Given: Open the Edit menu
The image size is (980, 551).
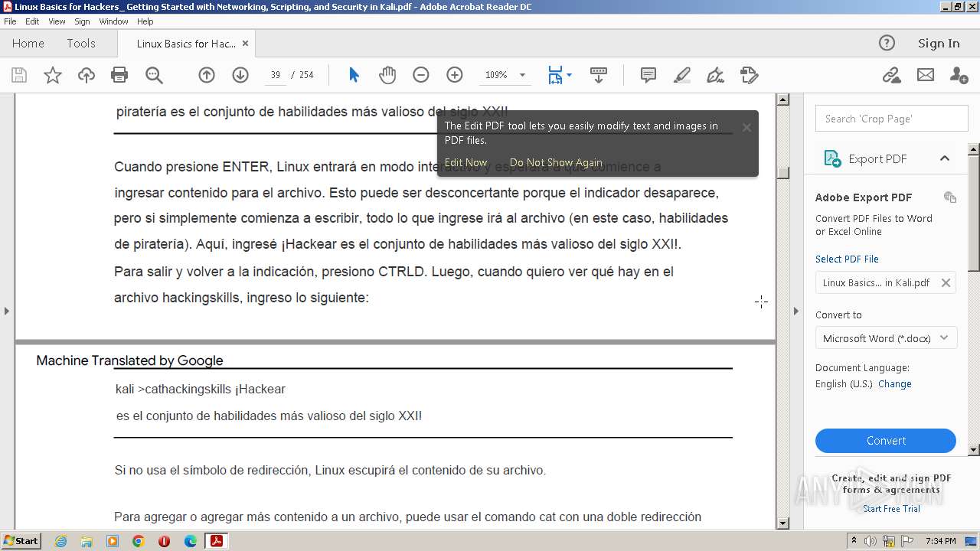Looking at the screenshot, I should click(32, 21).
